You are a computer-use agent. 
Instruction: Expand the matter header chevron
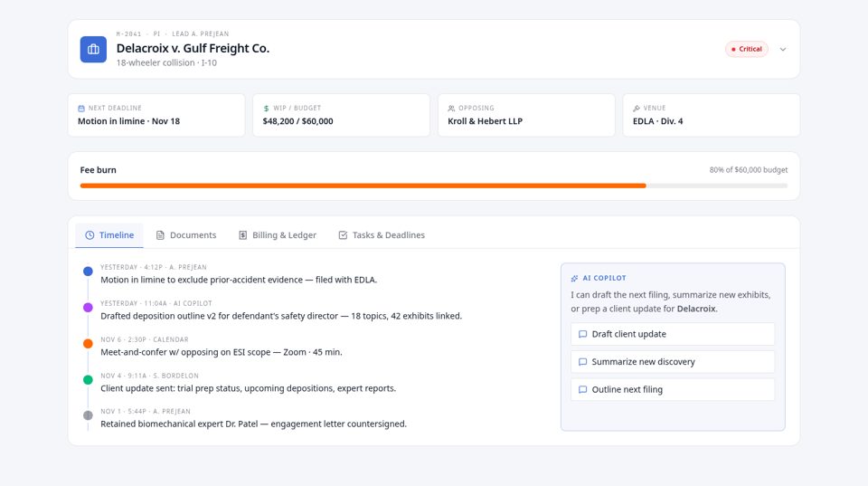(x=783, y=49)
